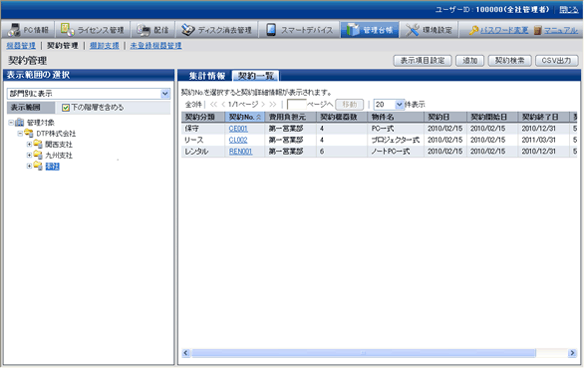Click the パスワード変更 link text
Viewport: 584px width, 368px height.
click(504, 30)
